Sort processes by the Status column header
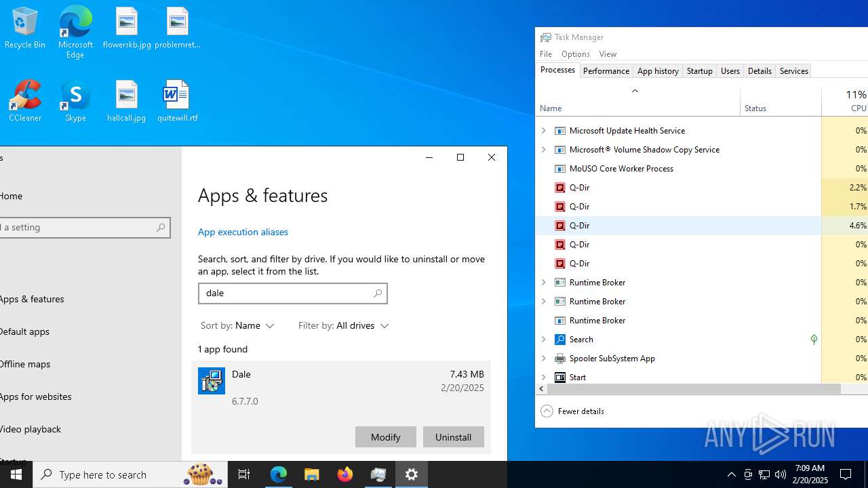 (781, 102)
